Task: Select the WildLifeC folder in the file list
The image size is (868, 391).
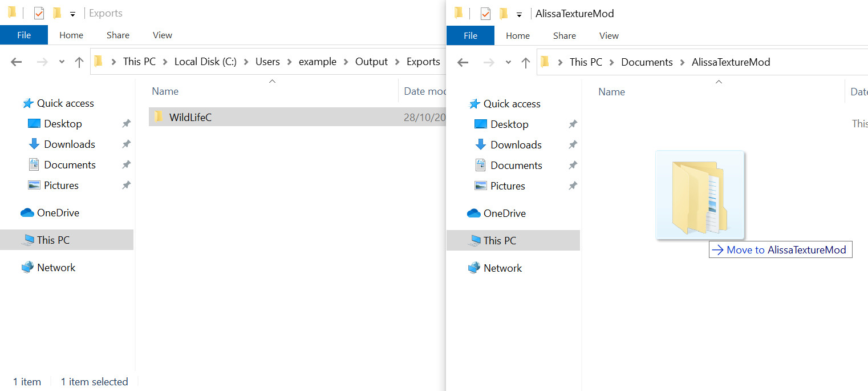Action: (190, 118)
